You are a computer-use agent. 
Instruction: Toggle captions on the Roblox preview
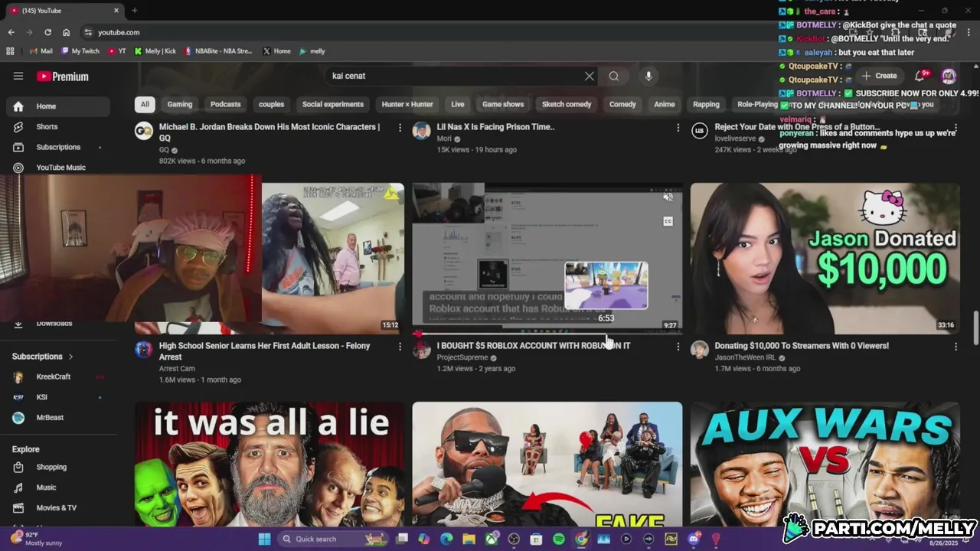point(668,221)
